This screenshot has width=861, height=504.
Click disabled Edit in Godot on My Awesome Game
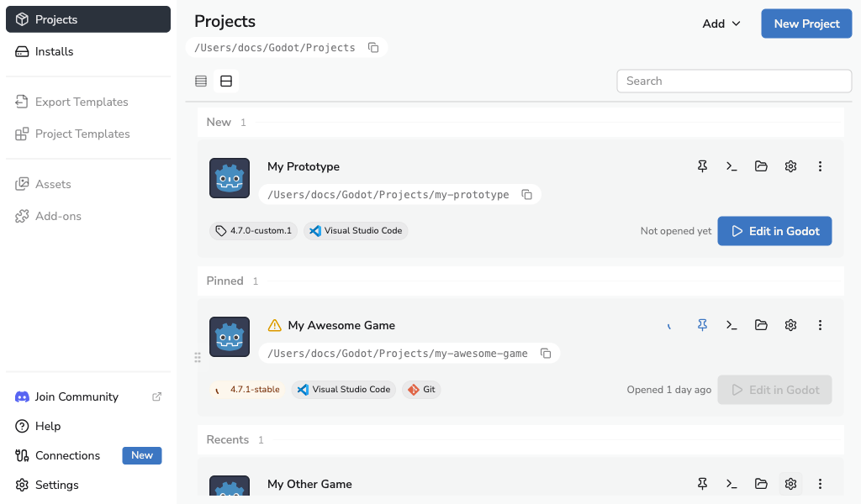pyautogui.click(x=774, y=390)
